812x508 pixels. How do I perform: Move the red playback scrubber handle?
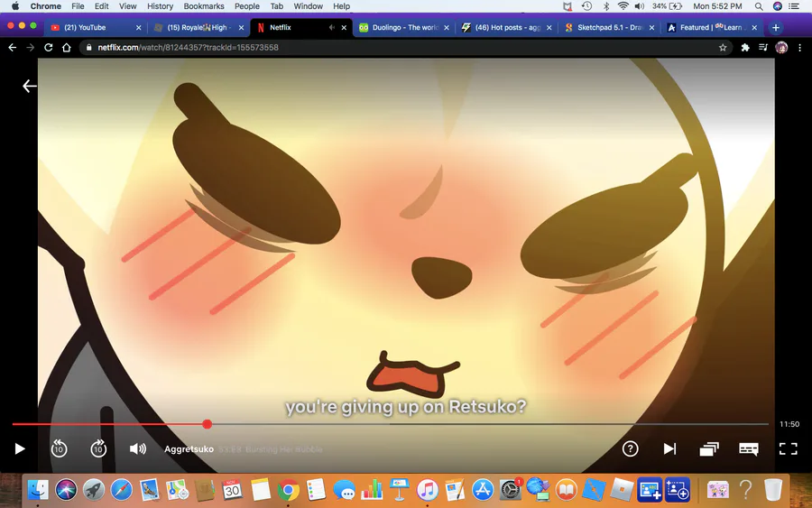(x=208, y=424)
